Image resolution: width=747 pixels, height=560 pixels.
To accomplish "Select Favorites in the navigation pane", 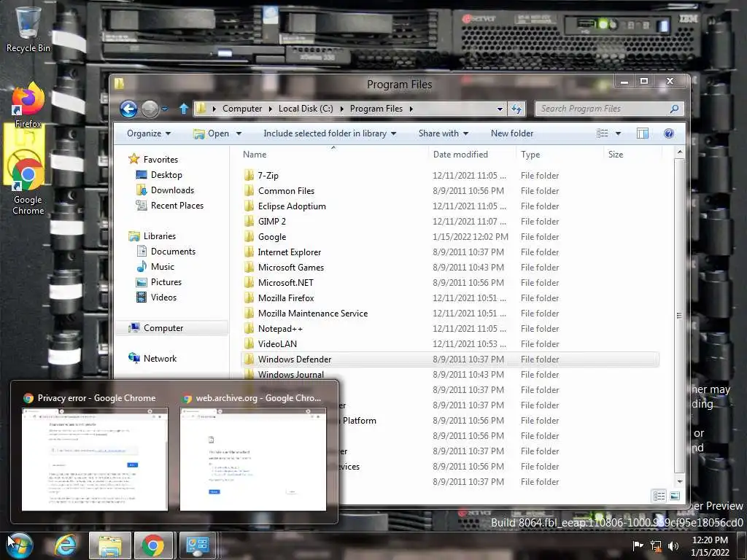I will pos(153,160).
